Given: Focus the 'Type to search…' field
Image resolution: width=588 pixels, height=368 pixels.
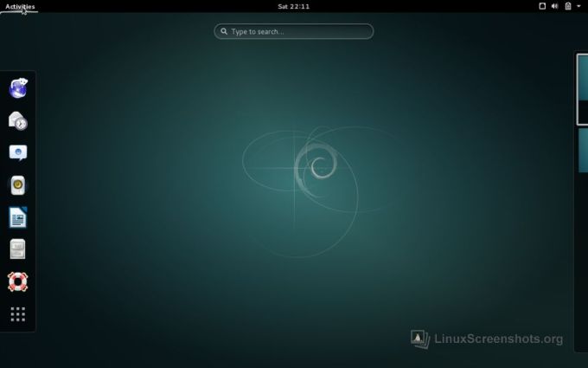Looking at the screenshot, I should (298, 31).
